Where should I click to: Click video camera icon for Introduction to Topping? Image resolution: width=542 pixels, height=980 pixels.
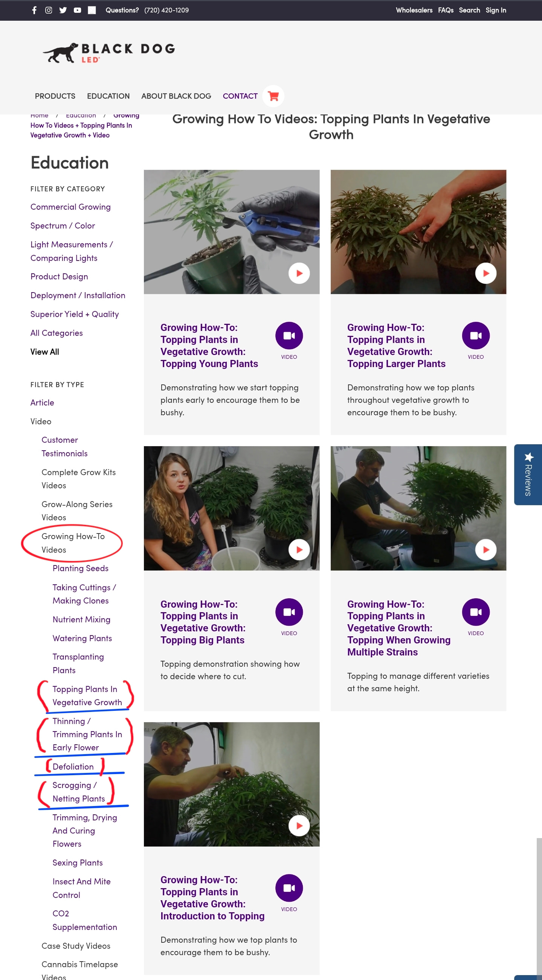289,887
